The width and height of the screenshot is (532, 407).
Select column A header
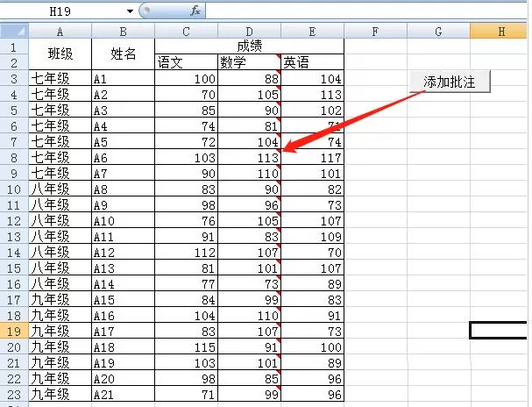60,32
